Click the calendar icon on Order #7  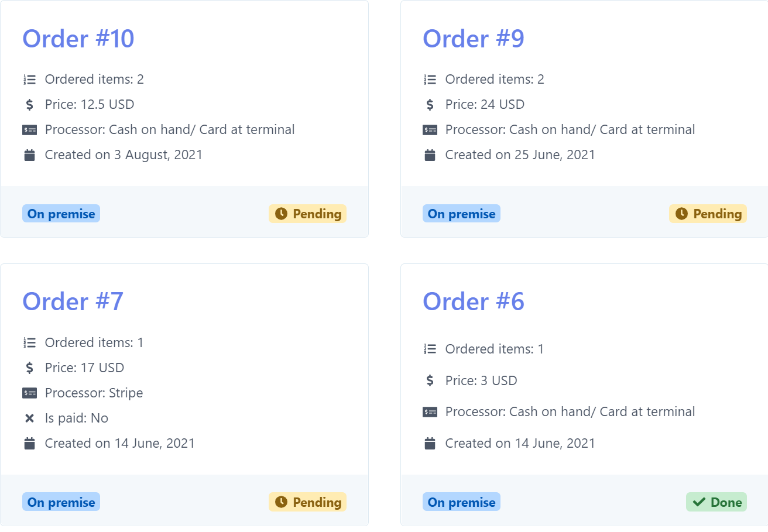[30, 443]
